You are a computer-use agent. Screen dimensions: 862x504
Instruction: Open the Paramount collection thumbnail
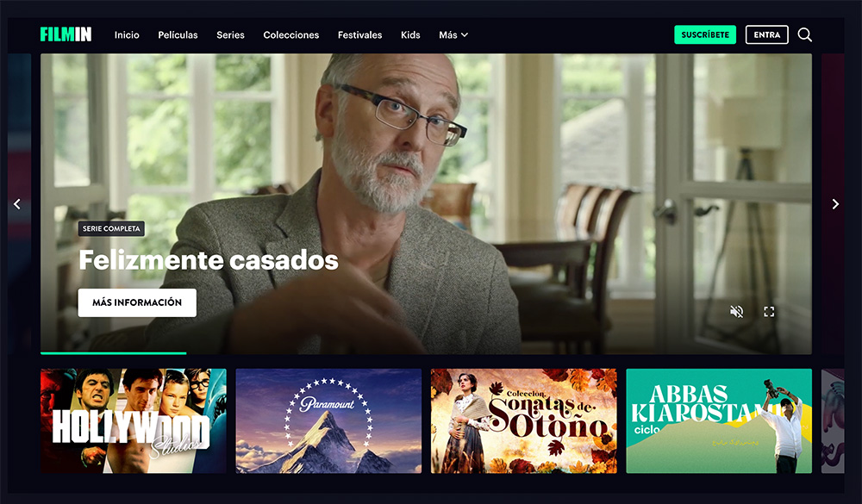(x=328, y=420)
